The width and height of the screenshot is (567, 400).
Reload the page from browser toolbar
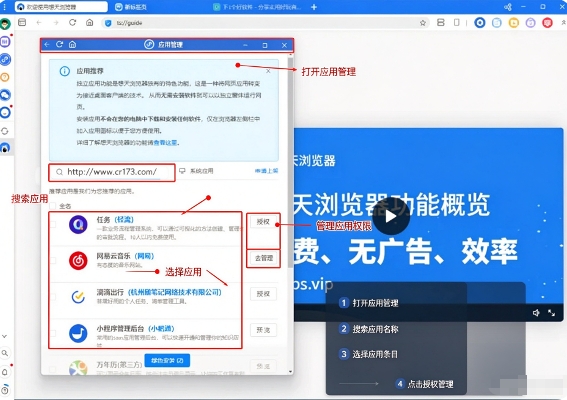(x=72, y=22)
